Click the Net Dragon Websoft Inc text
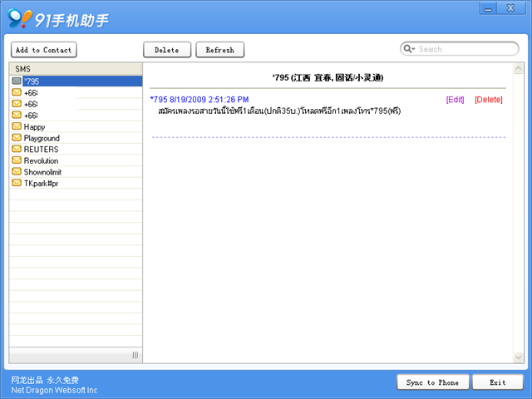532x399 pixels. [x=54, y=390]
